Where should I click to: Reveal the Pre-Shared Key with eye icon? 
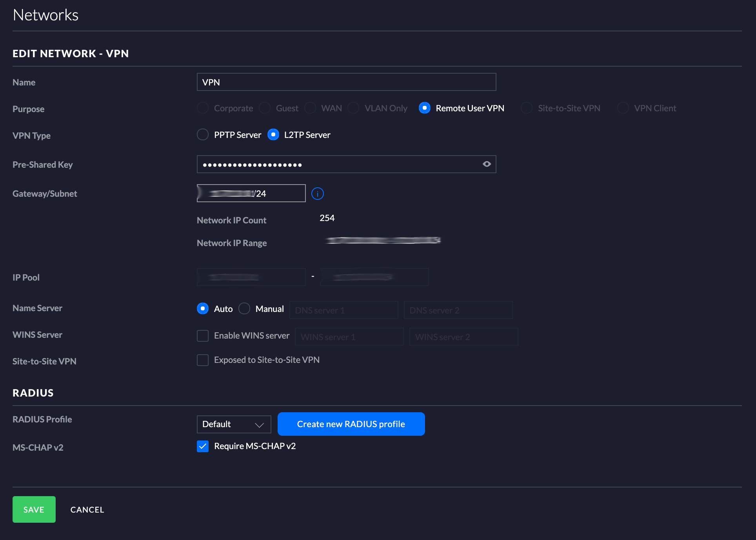coord(487,164)
